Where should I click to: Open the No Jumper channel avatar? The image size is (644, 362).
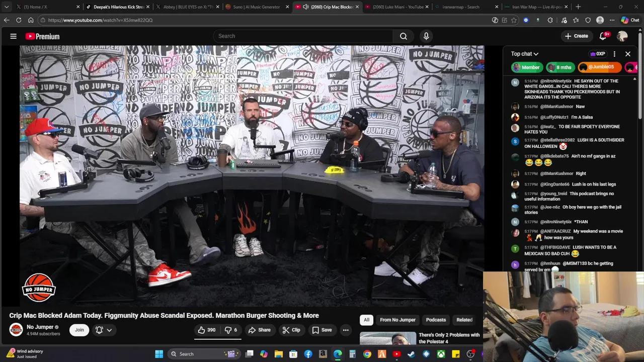click(16, 330)
